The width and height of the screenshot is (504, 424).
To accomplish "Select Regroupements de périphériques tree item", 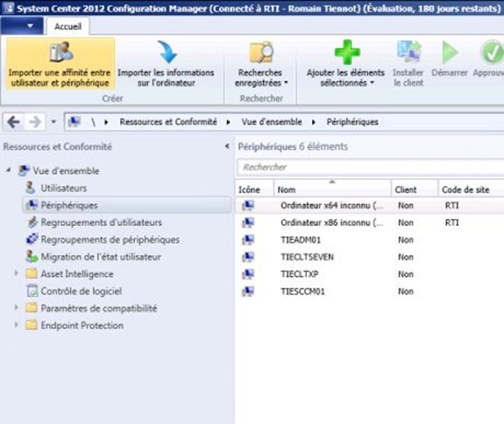I will 110,240.
